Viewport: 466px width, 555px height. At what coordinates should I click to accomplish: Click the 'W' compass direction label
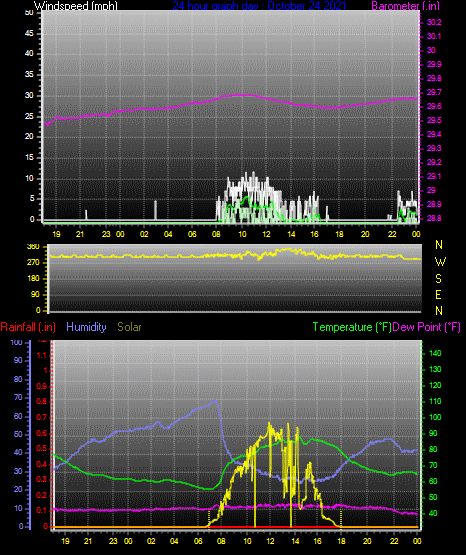[x=440, y=262]
